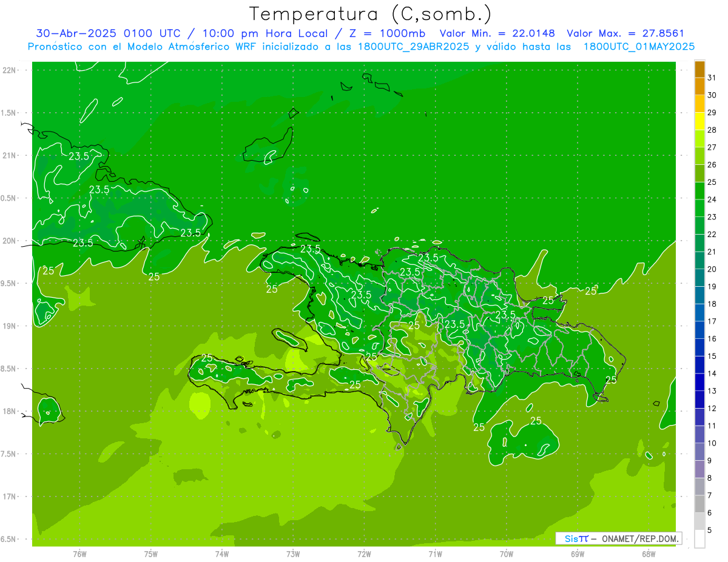
Task: Click the '72W' longitude axis label
Action: coord(364,554)
